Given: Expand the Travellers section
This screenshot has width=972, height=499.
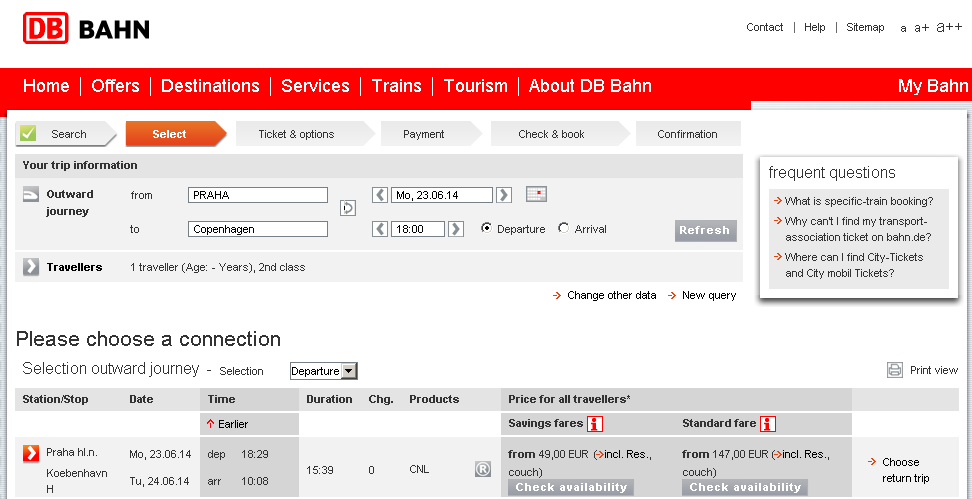Looking at the screenshot, I should tap(31, 267).
